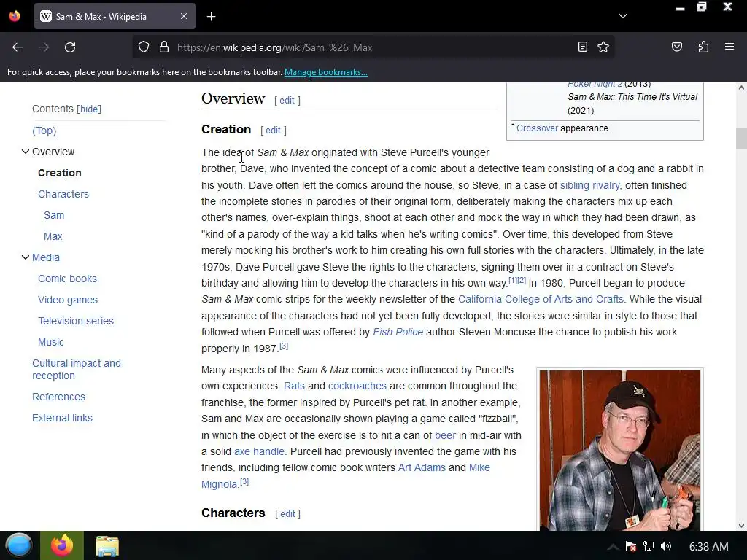Collapse the Overview section in contents
The width and height of the screenshot is (747, 560).
26,152
